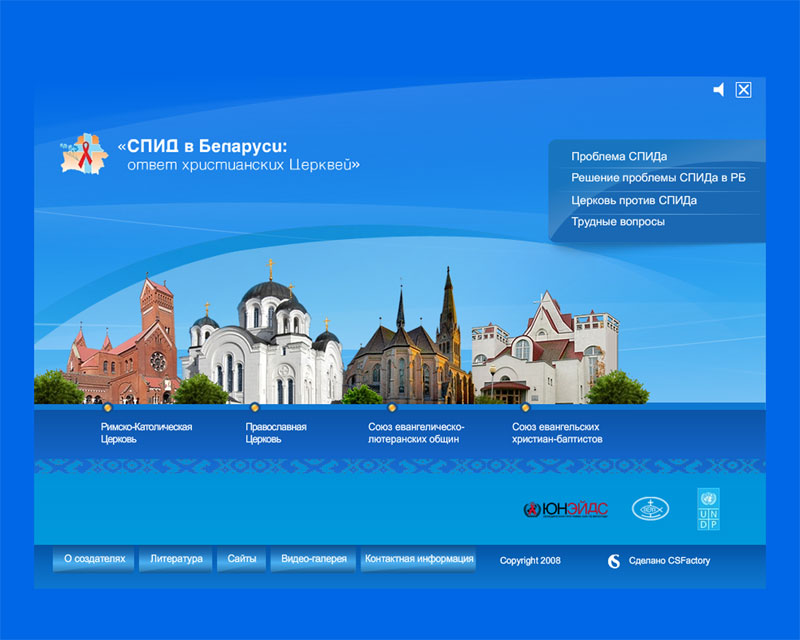Viewport: 800px width, 640px height.
Task: Open 'Контактная информация' page
Action: click(x=419, y=559)
